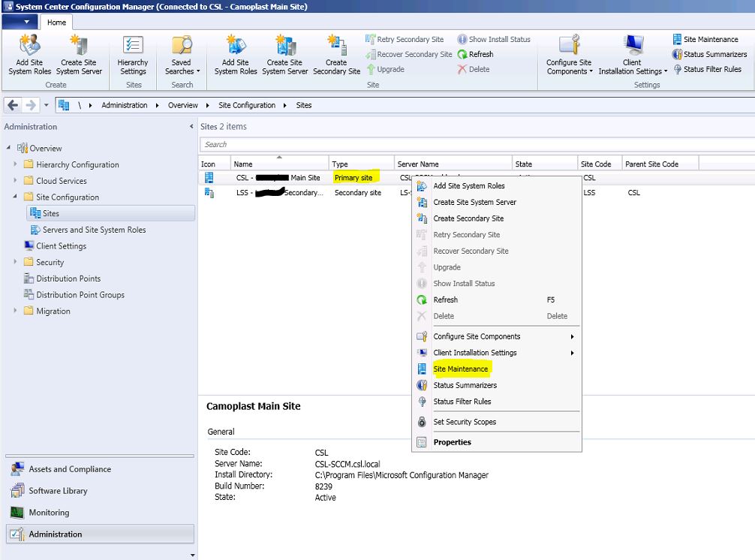755x560 pixels.
Task: Click Delete in the ribbon
Action: click(x=474, y=69)
